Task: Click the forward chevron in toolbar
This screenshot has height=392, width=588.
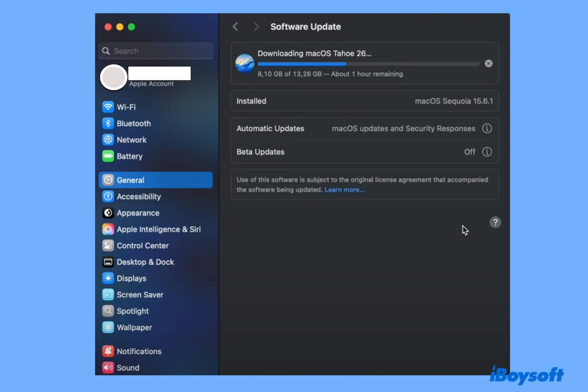Action: click(x=256, y=27)
